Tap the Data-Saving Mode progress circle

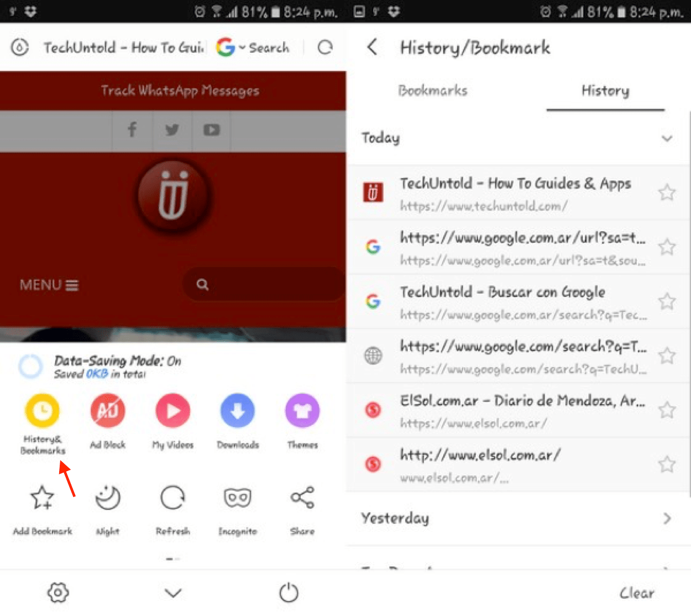coord(30,366)
